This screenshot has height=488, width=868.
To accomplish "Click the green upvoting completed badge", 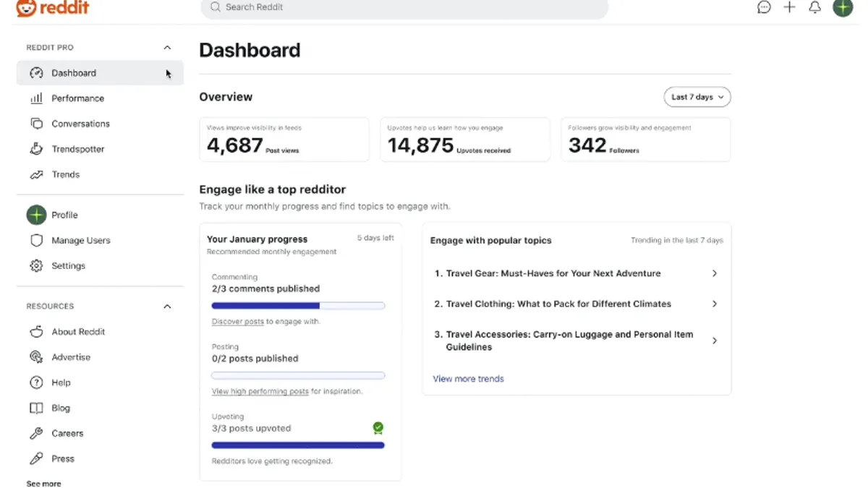I will (378, 428).
